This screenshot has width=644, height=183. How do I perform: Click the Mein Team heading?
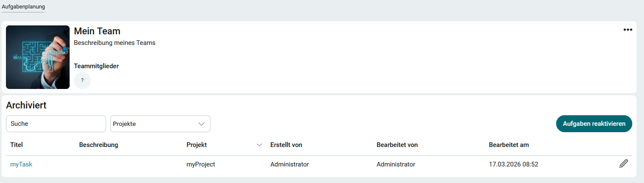pos(97,31)
